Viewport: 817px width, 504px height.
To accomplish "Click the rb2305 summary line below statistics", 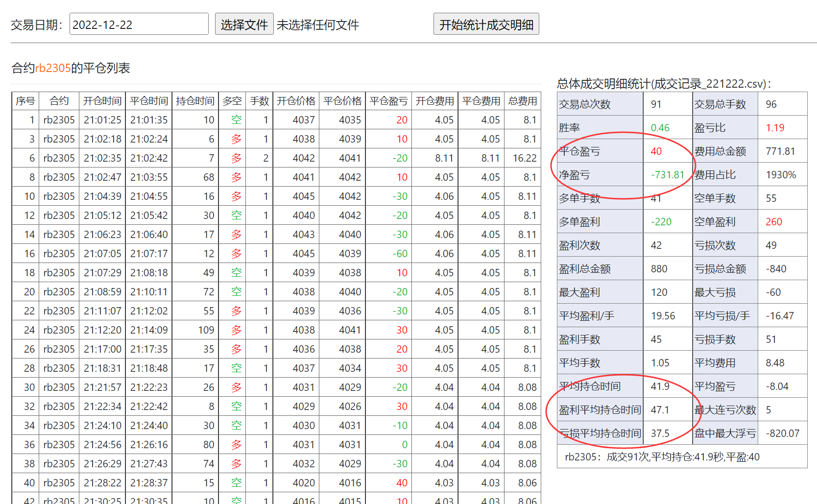I will [662, 457].
